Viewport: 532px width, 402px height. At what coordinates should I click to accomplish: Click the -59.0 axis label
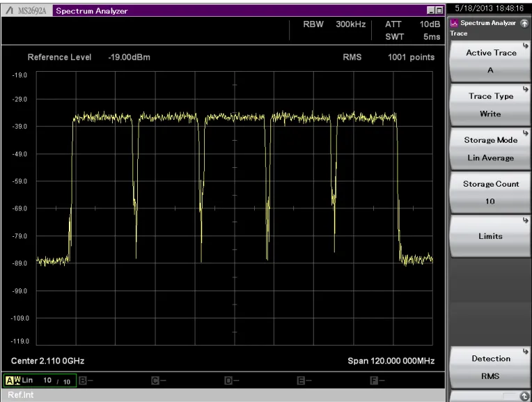19,181
